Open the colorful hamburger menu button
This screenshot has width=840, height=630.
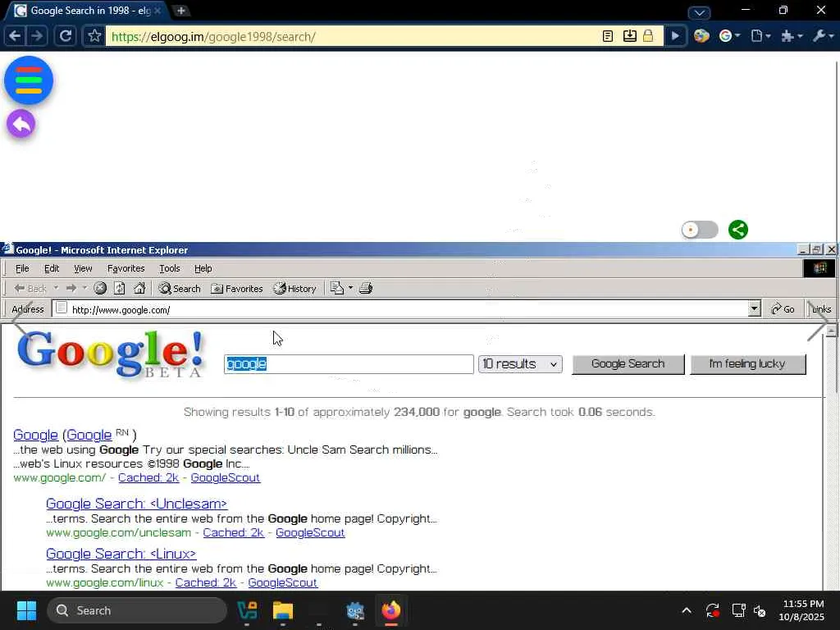(29, 80)
